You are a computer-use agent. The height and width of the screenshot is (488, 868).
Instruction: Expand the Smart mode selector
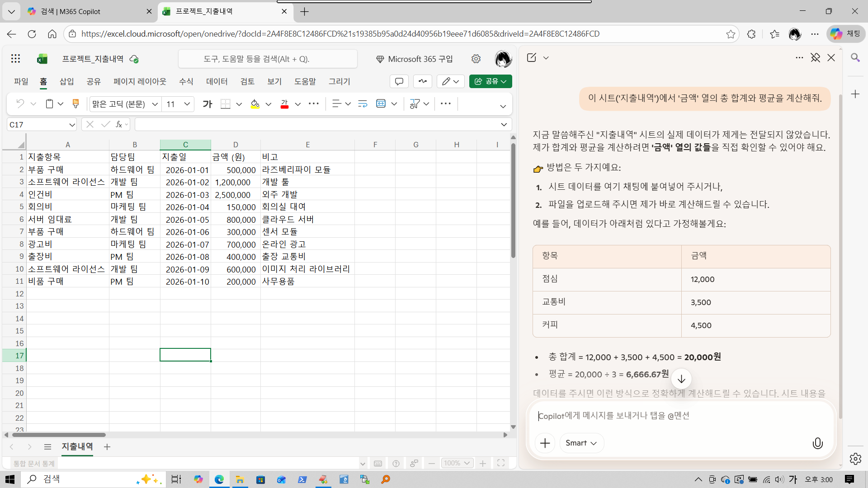pos(581,443)
